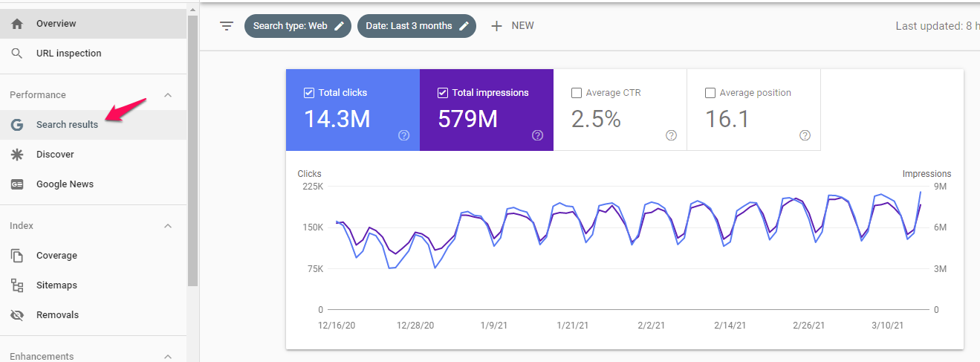Open help icon on Total impressions card
The width and height of the screenshot is (980, 362).
pos(538,135)
